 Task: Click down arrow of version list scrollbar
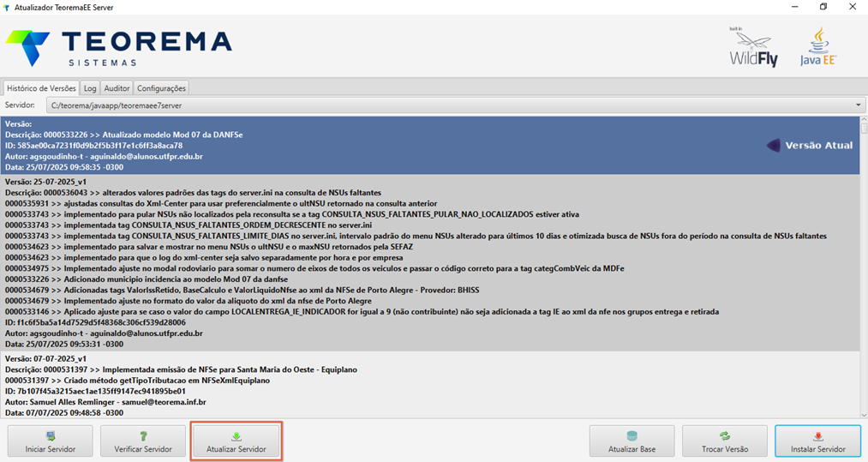click(x=864, y=414)
